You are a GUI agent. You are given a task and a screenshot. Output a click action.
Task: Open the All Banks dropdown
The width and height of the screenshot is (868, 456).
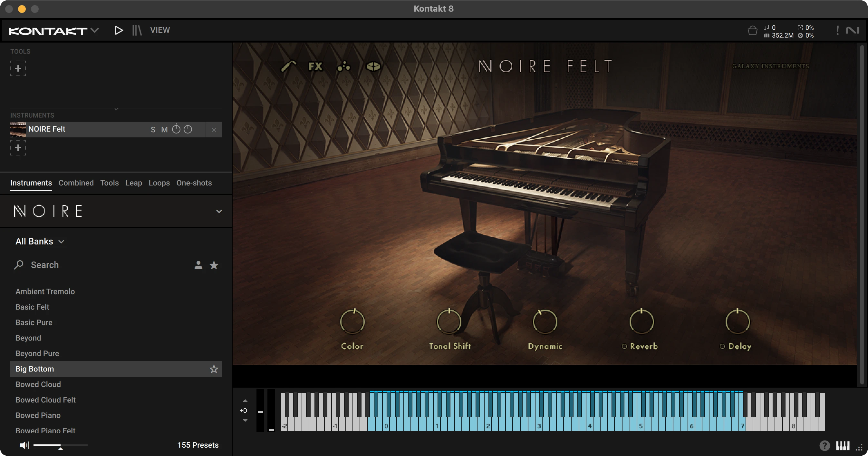[40, 241]
